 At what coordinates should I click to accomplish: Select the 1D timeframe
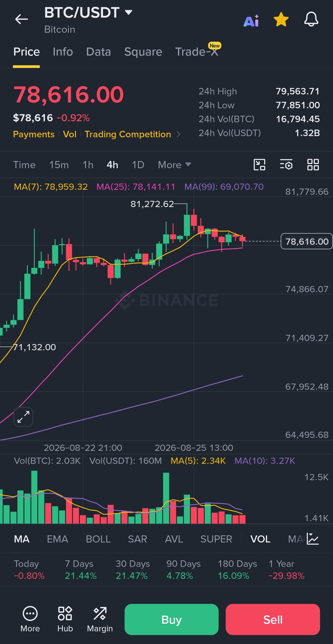138,165
